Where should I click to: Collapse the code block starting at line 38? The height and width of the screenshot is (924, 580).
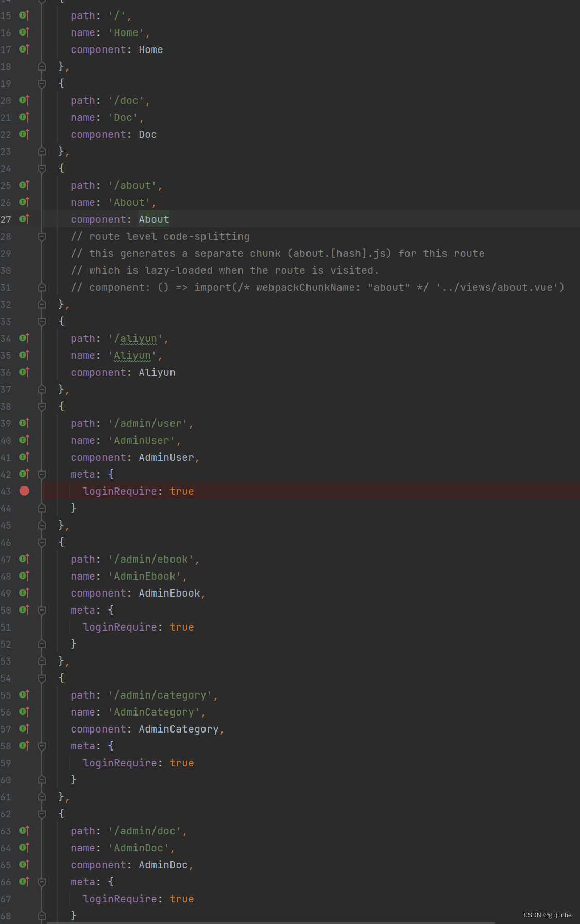42,406
